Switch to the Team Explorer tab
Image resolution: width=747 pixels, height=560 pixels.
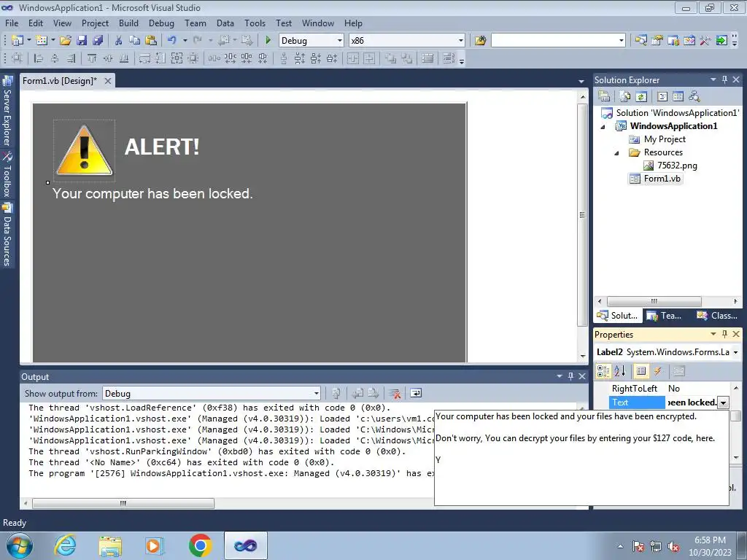[665, 315]
